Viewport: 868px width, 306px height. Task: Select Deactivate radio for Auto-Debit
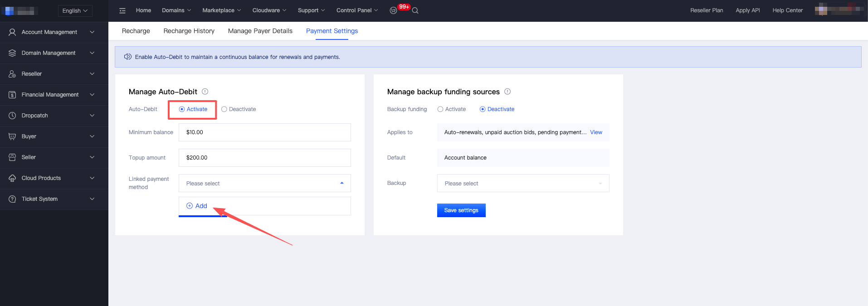click(224, 109)
